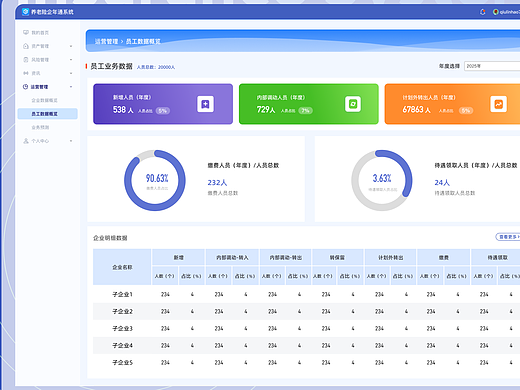Screen dimensions: 520x390
Task: Click the user avatar beside qiulinhao
Action: tap(496, 12)
